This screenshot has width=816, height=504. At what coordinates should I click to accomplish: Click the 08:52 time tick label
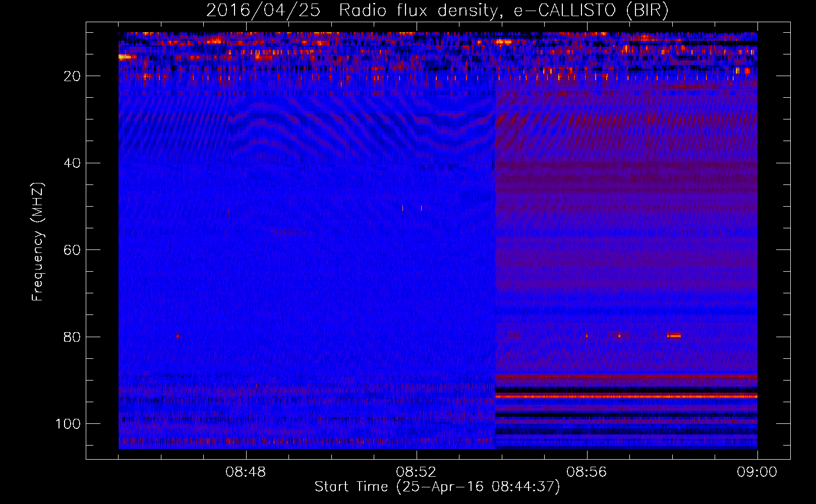416,473
